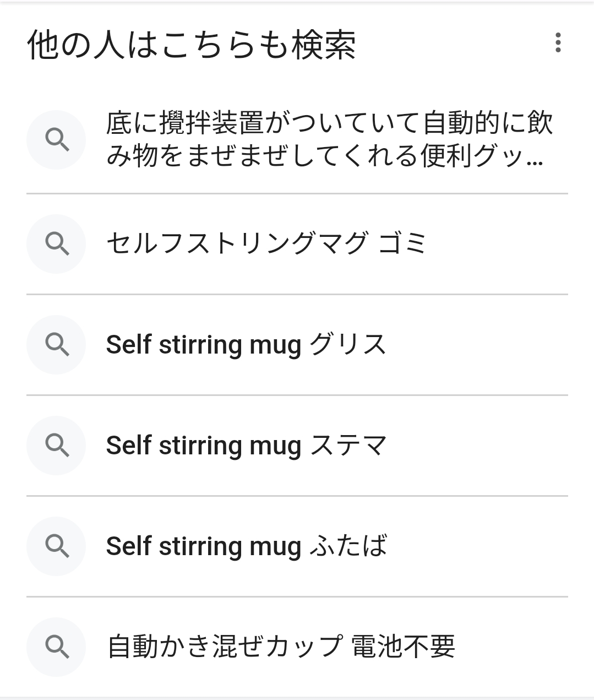Tap magnifier icon for Self stirring mug ステマ

tap(56, 445)
